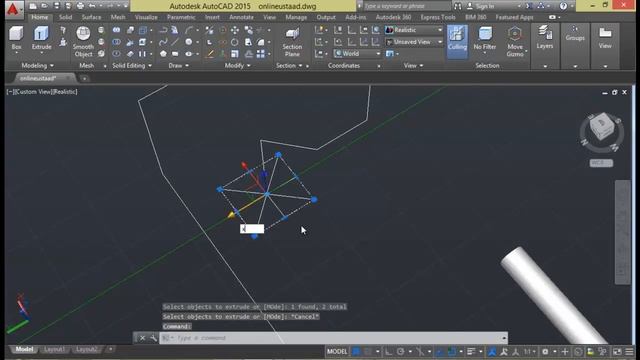Open the Home ribbon tab
This screenshot has height=360, width=640.
[40, 17]
